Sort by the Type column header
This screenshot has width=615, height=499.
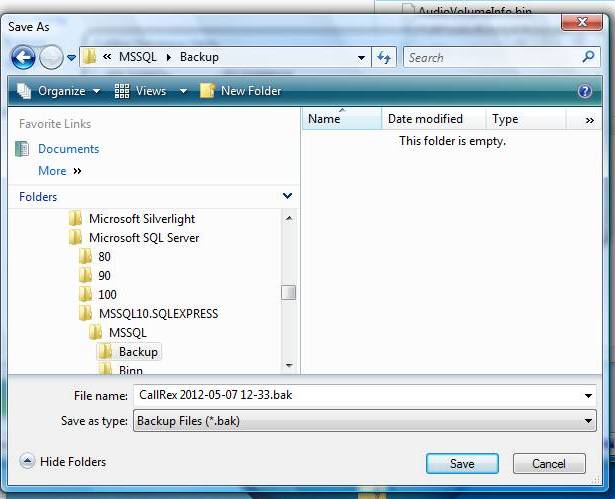click(526, 119)
